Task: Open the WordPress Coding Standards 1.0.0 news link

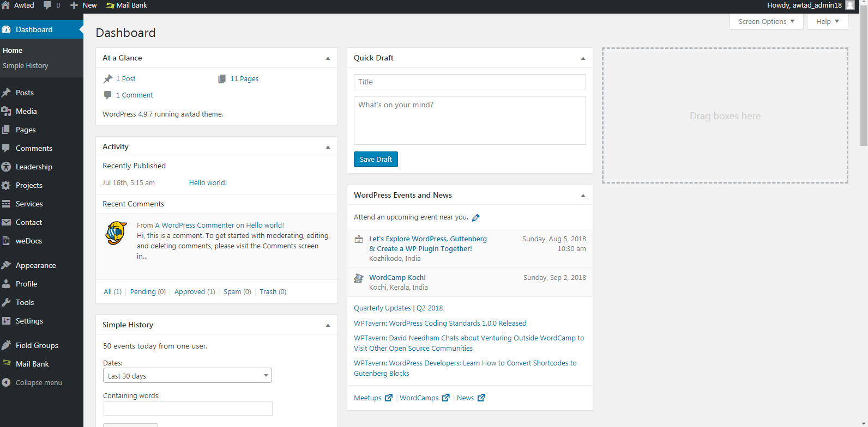Action: pos(440,324)
